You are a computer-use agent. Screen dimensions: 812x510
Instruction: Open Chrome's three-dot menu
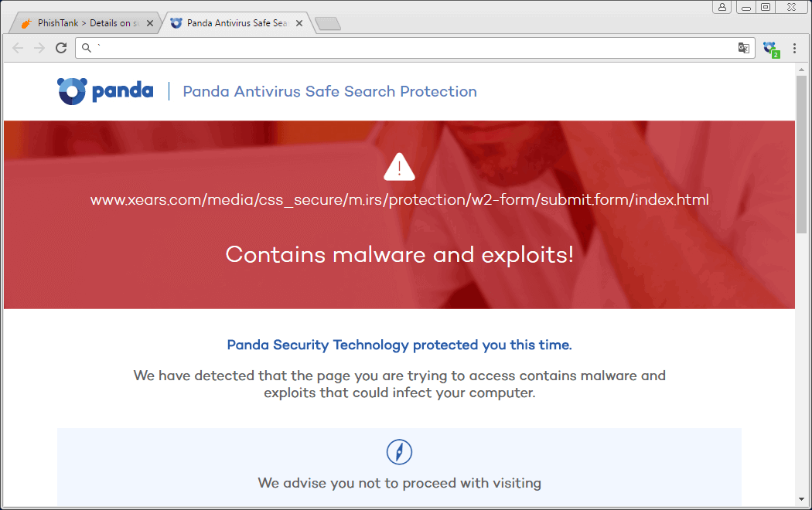pos(794,48)
